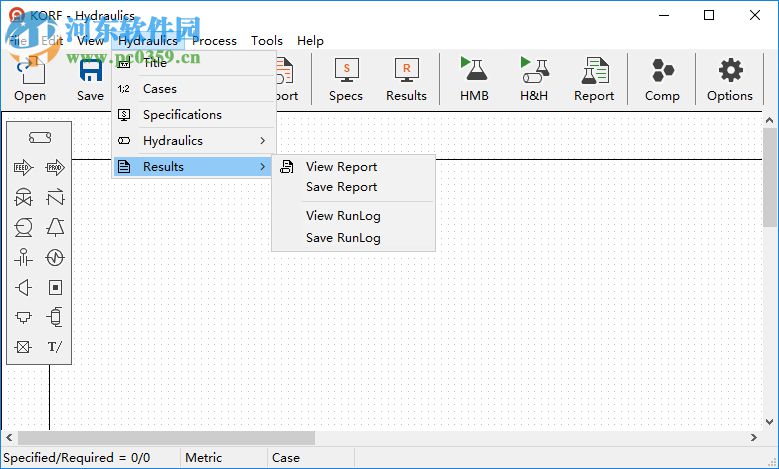Click the Case status bar cell
The height and width of the screenshot is (469, 779).
tap(311, 458)
